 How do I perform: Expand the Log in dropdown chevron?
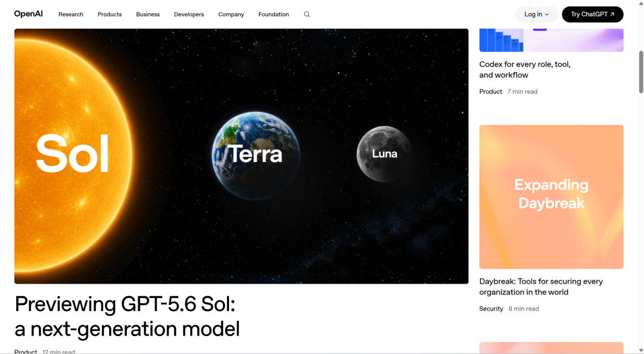(547, 14)
